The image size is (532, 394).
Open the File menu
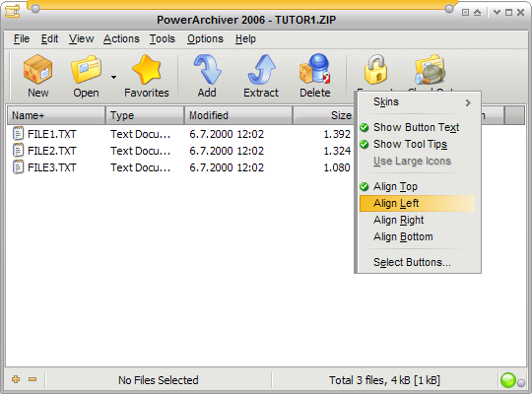click(x=22, y=38)
